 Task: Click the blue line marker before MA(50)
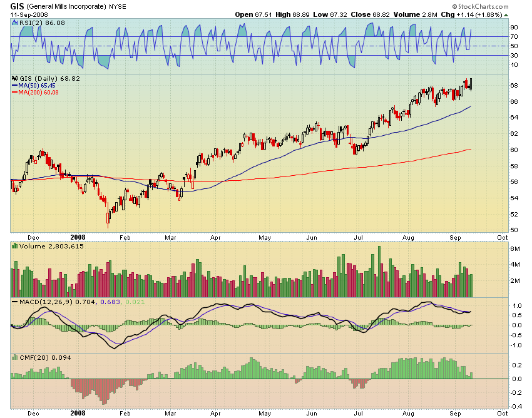point(14,86)
